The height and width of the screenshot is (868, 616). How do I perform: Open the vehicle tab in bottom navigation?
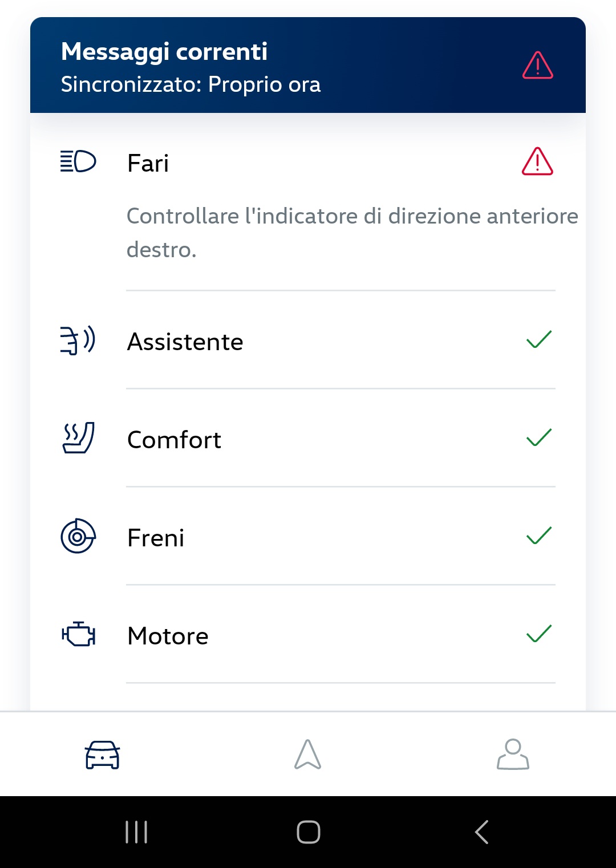103,755
